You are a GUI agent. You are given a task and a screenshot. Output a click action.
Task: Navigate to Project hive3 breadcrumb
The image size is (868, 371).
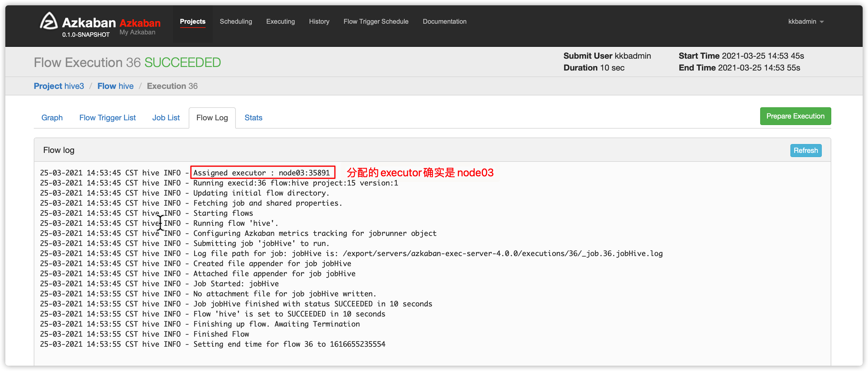pyautogui.click(x=59, y=86)
